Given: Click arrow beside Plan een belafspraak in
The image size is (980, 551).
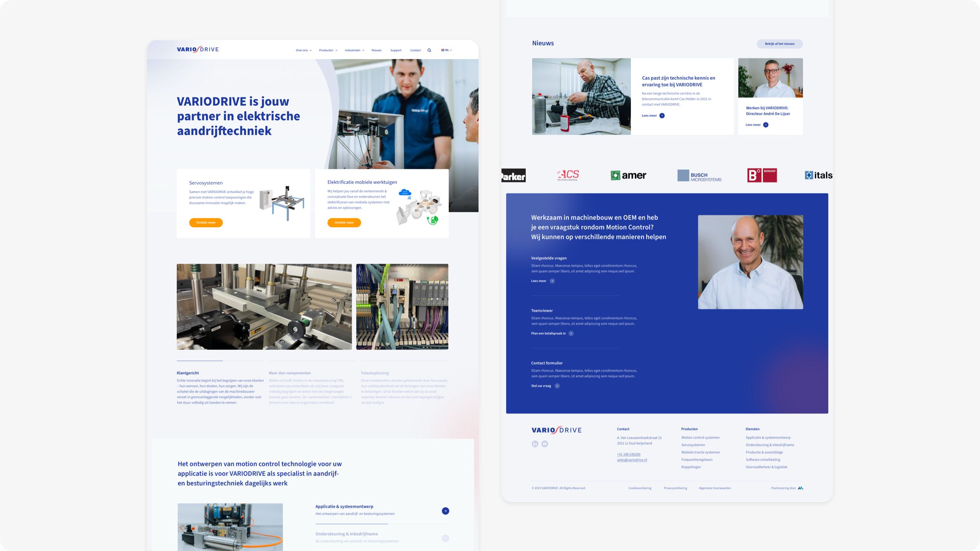Looking at the screenshot, I should tap(571, 333).
